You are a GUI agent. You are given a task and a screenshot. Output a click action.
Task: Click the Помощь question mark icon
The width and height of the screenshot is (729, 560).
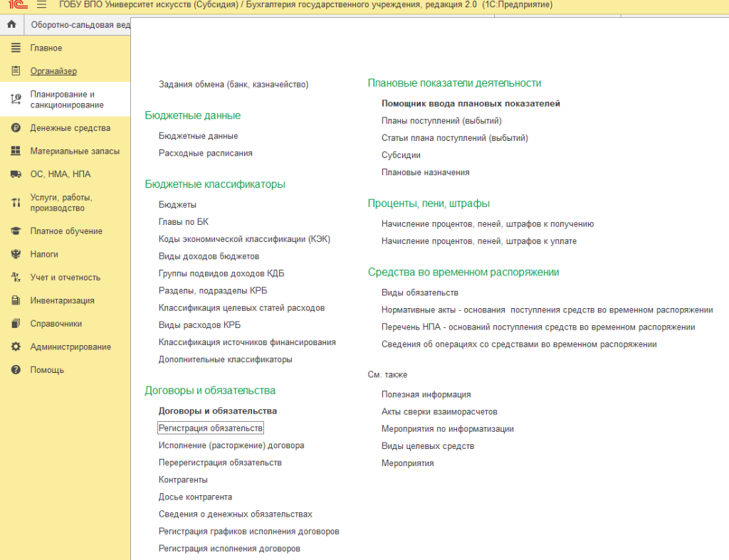[x=16, y=370]
